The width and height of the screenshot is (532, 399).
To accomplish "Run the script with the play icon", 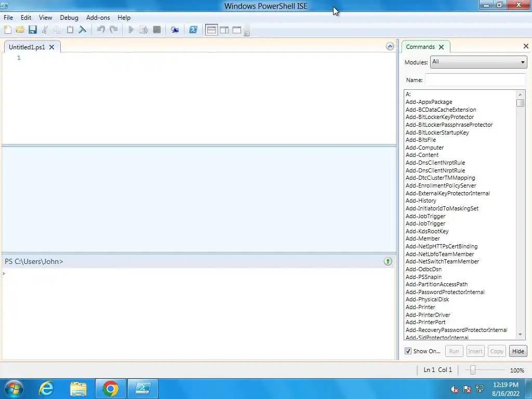I will tap(131, 30).
